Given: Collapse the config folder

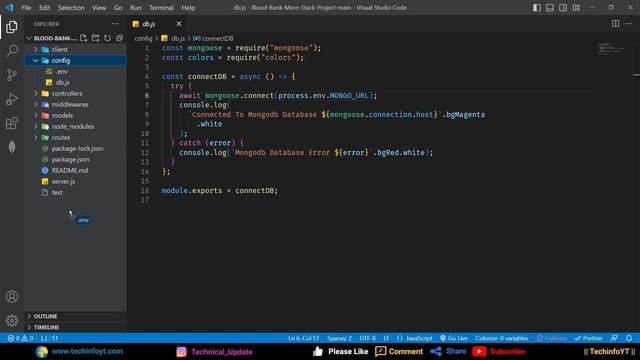Looking at the screenshot, I should tap(76, 60).
